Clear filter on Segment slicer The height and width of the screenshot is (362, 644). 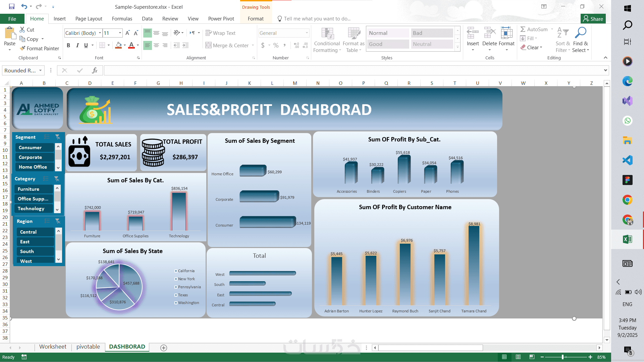[58, 137]
